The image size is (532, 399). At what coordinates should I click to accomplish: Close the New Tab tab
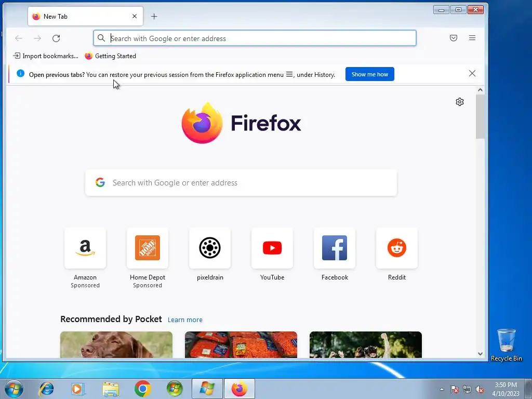[135, 16]
